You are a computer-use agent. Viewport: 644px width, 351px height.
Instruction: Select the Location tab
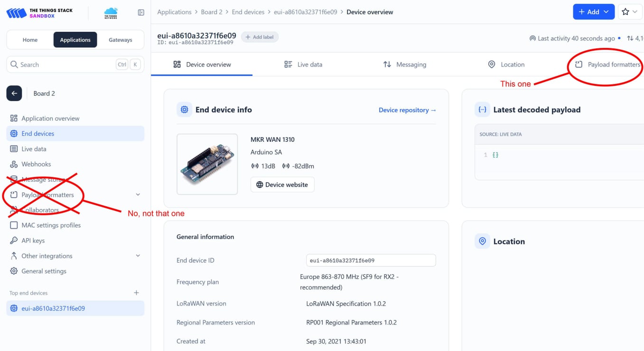point(506,65)
